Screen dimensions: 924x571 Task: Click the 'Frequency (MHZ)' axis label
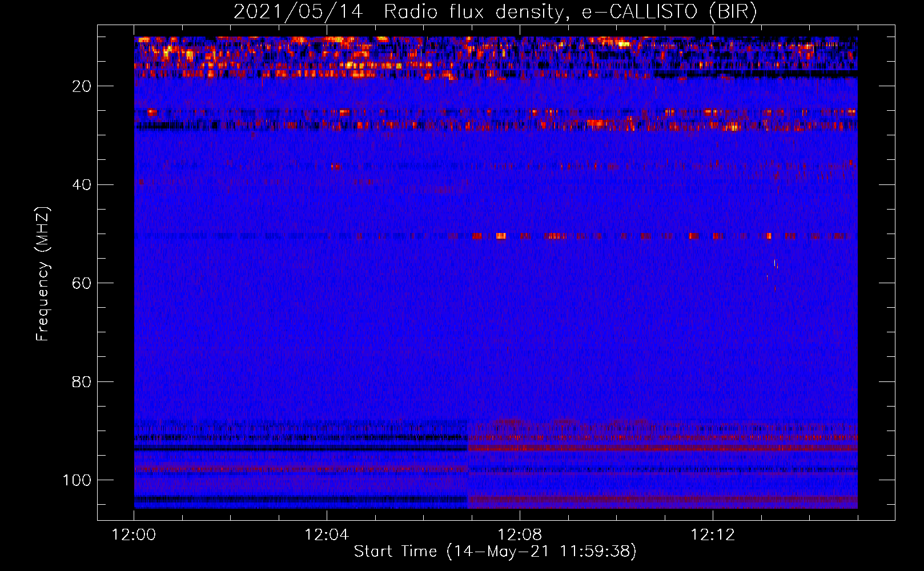tap(43, 274)
